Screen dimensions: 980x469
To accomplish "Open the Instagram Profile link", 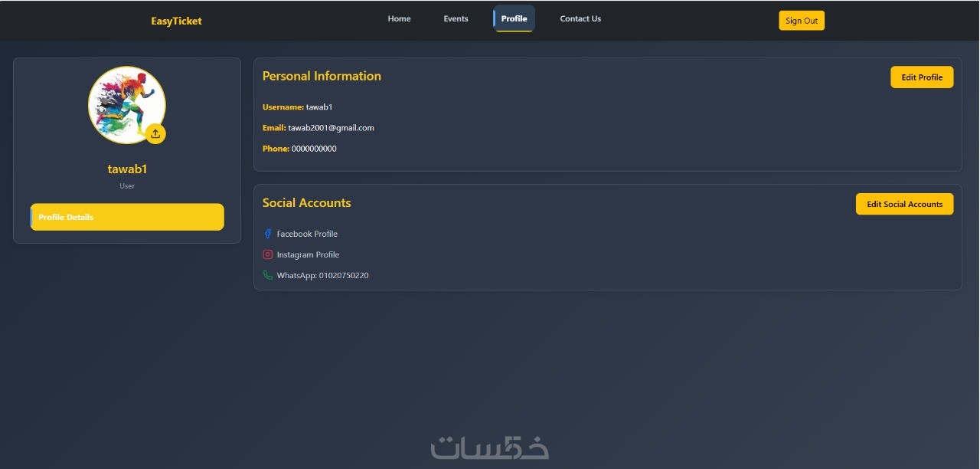I will [308, 254].
